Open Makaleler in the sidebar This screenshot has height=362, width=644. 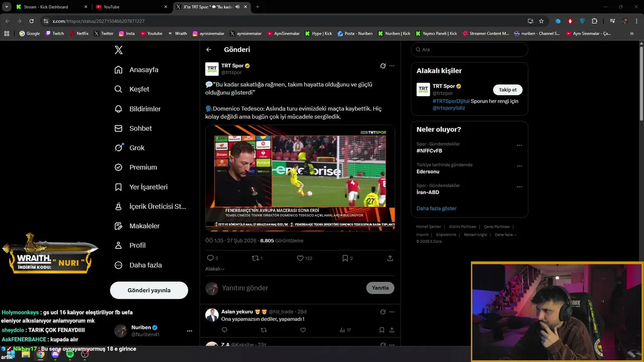(x=137, y=226)
